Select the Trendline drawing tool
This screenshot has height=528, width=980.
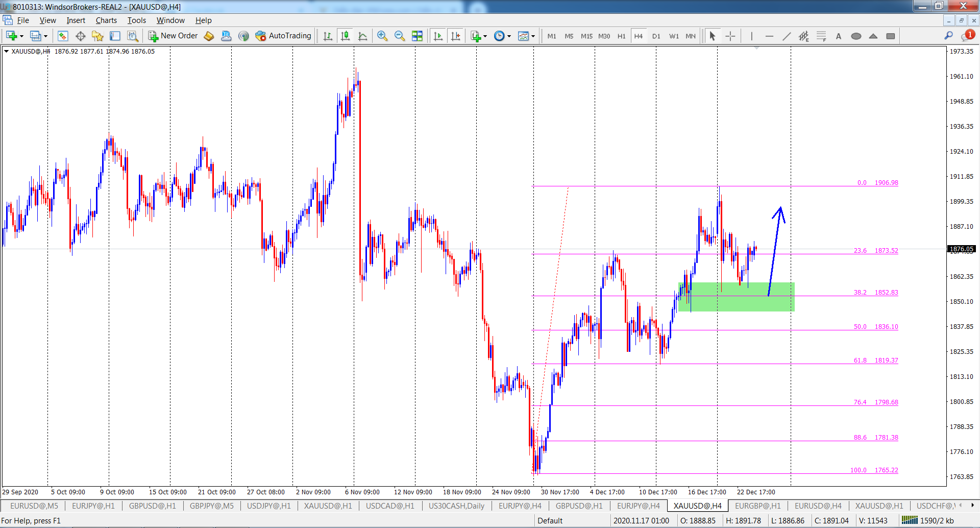(x=787, y=36)
